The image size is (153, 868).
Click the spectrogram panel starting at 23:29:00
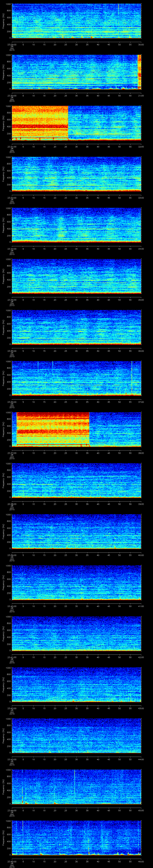pos(77,21)
